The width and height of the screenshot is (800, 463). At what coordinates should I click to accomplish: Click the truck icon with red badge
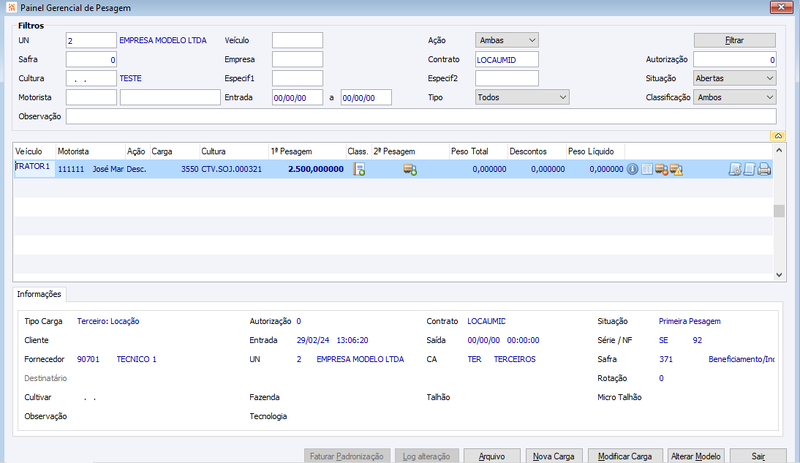[x=662, y=169]
